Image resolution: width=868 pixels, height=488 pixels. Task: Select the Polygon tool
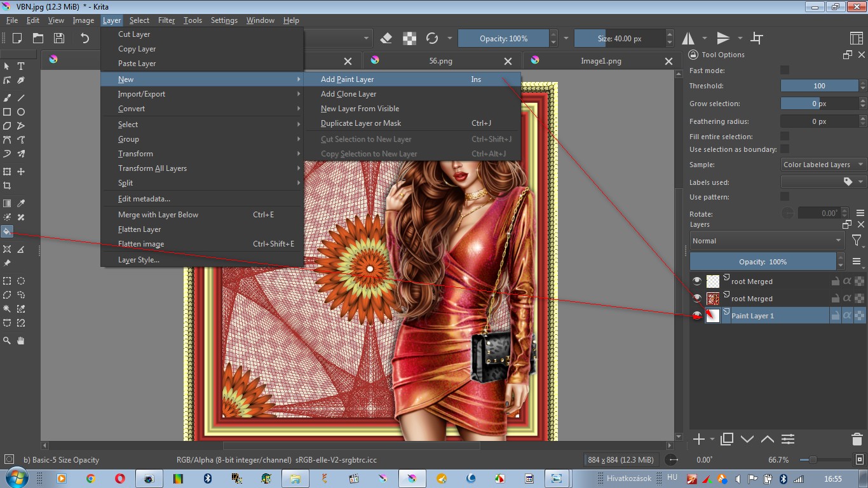click(7, 126)
